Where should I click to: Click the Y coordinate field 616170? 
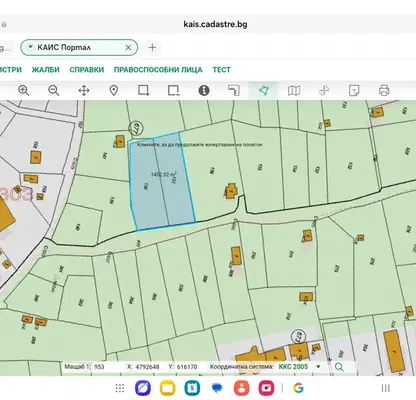[x=187, y=367]
